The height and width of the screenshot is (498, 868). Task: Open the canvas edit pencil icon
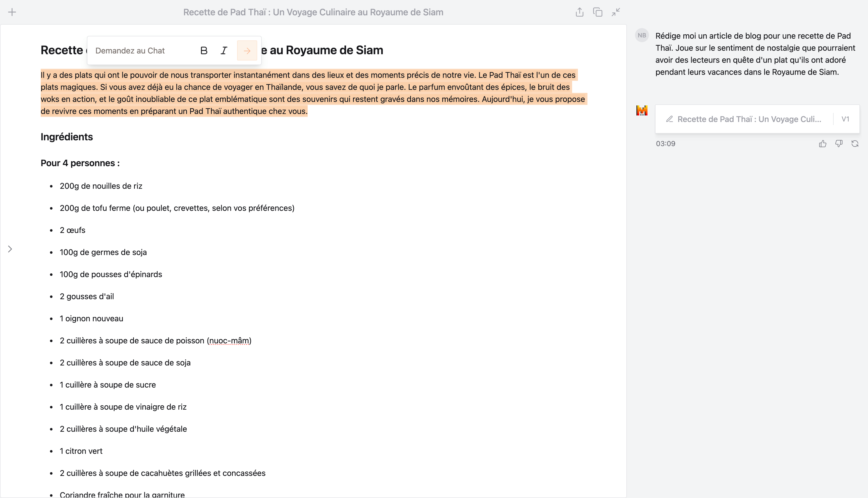[x=670, y=119]
